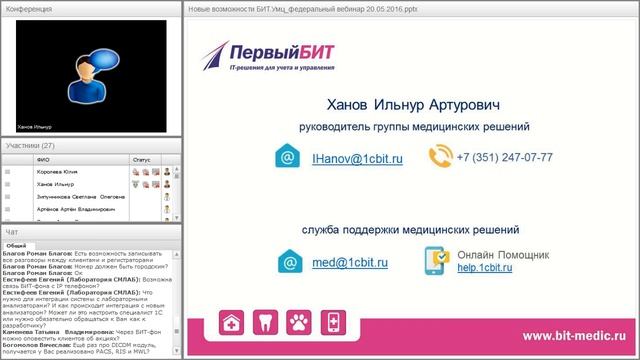Tick the checkbox for Артёнов Артём Владимирович
Screen dimensions: 640x360
point(7,209)
